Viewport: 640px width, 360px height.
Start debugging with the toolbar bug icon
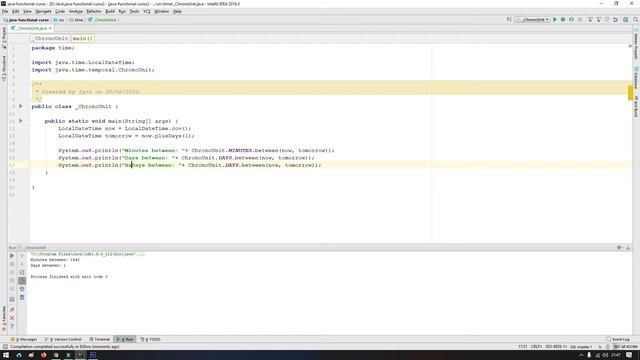point(563,20)
